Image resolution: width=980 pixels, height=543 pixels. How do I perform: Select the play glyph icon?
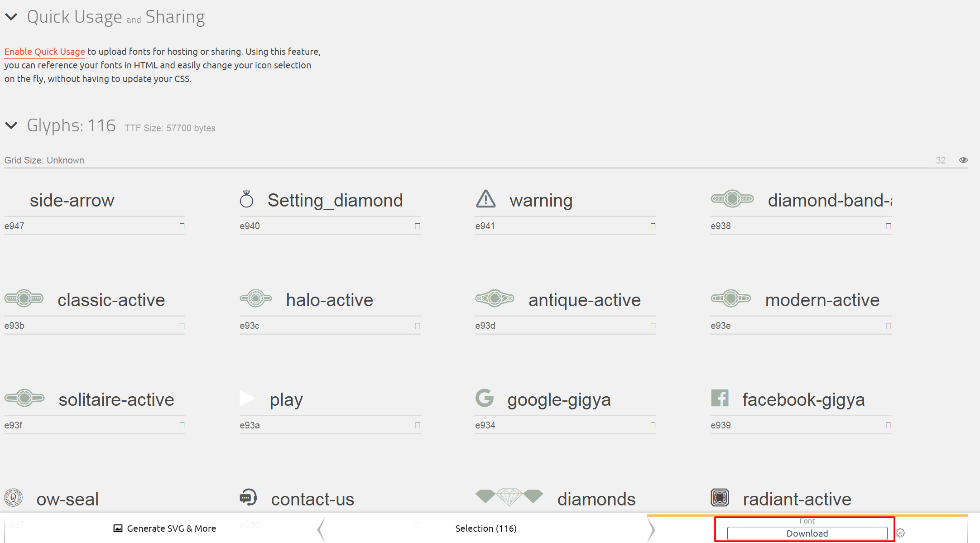coord(248,398)
